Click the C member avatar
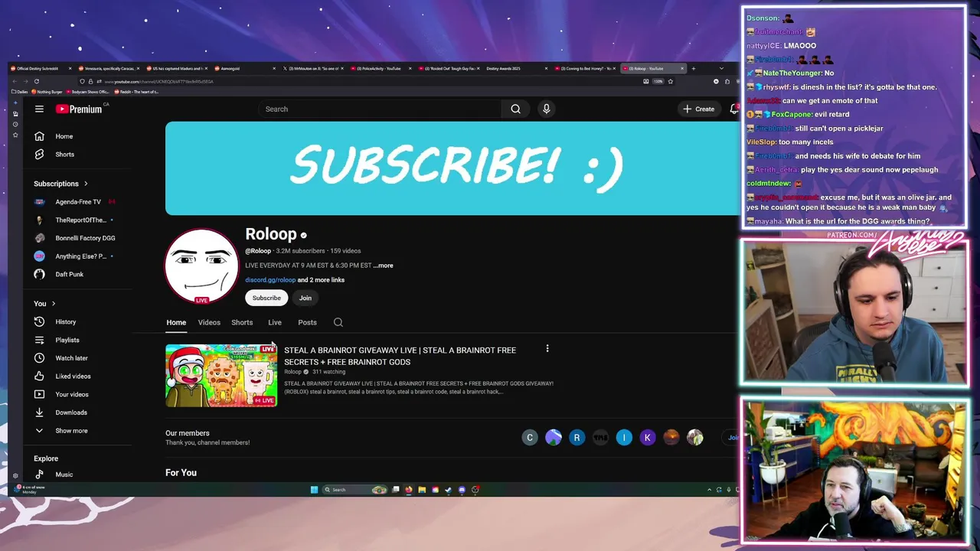 530,438
